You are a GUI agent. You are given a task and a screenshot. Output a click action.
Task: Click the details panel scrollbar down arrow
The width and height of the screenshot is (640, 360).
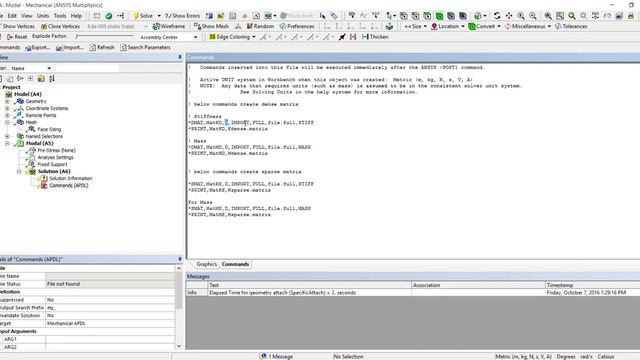(179, 346)
